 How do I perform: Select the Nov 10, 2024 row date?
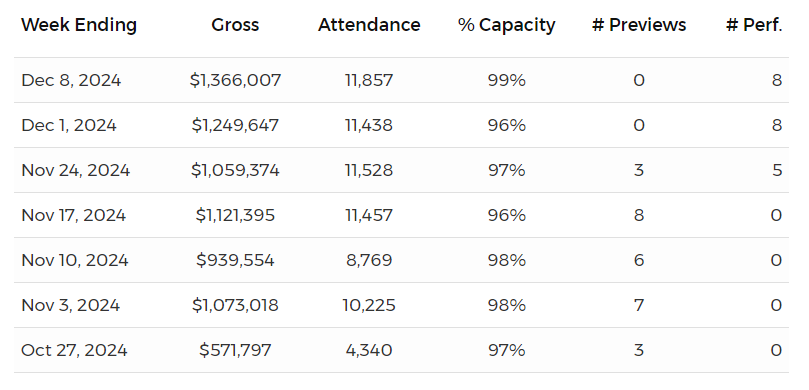75,260
